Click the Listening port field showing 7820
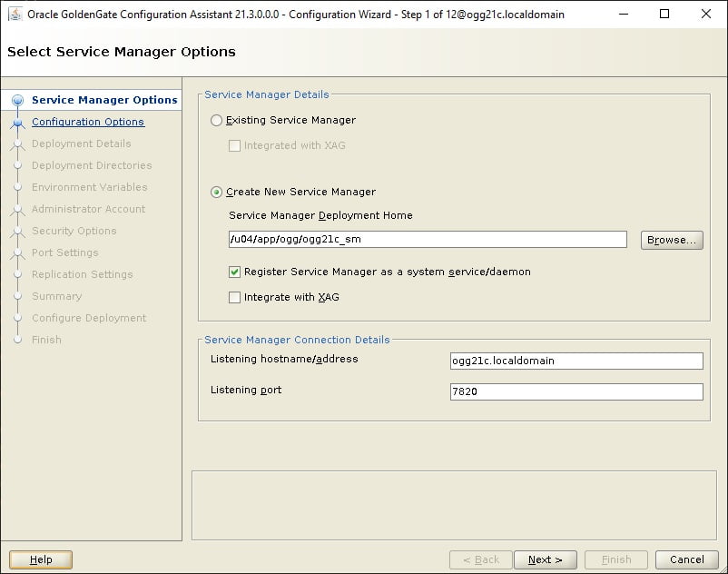The width and height of the screenshot is (728, 574). (576, 391)
